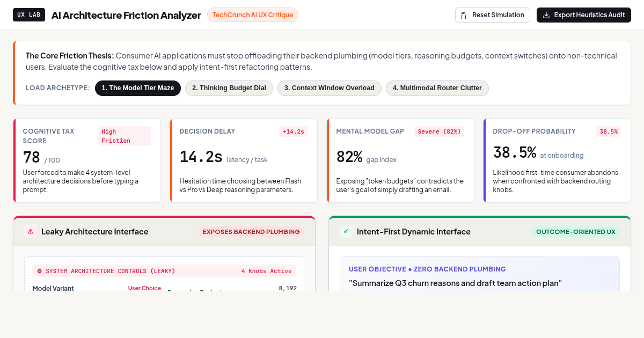Viewport: 644px width, 338px height.
Task: Click the High Friction badge
Action: pyautogui.click(x=125, y=136)
